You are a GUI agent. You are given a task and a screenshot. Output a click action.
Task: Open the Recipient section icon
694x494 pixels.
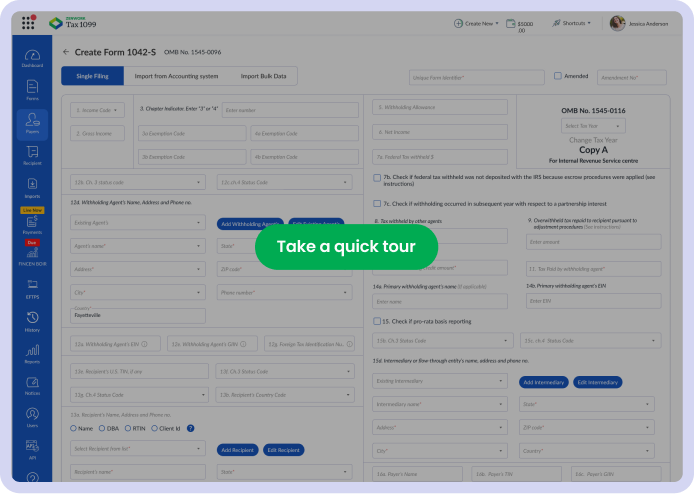click(x=32, y=154)
